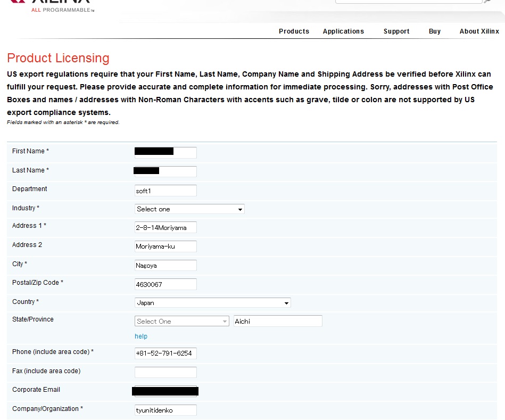This screenshot has width=505, height=420.
Task: Click the 'Country *' label
Action: point(26,302)
